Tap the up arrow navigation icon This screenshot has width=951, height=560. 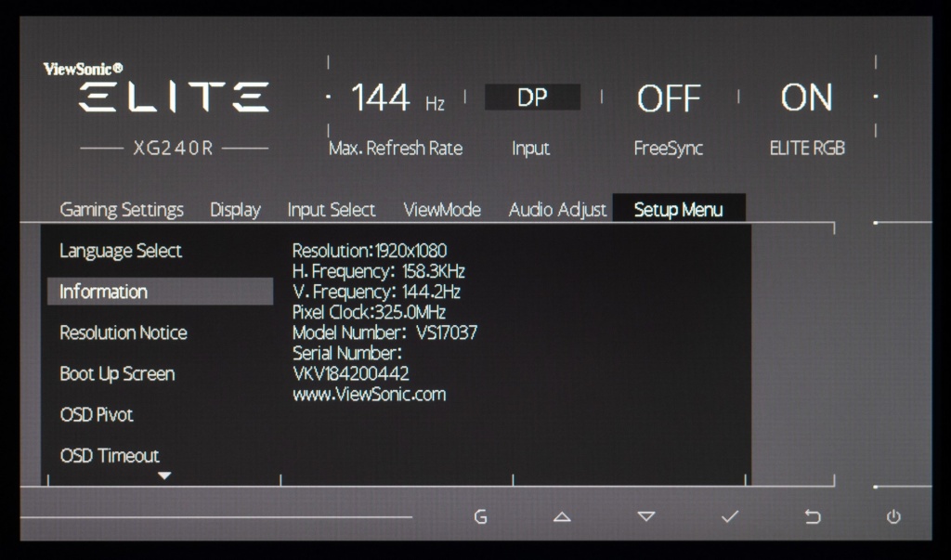pos(562,517)
